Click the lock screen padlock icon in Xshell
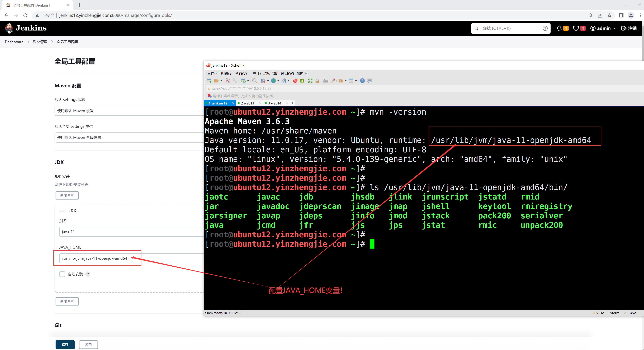Image resolution: width=644 pixels, height=350 pixels. [x=317, y=81]
